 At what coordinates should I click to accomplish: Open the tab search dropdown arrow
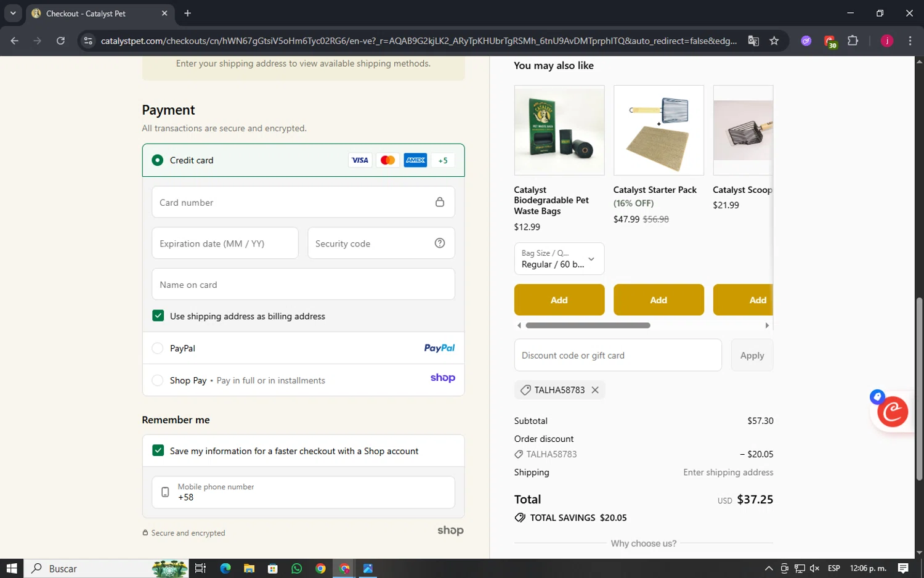pos(13,13)
